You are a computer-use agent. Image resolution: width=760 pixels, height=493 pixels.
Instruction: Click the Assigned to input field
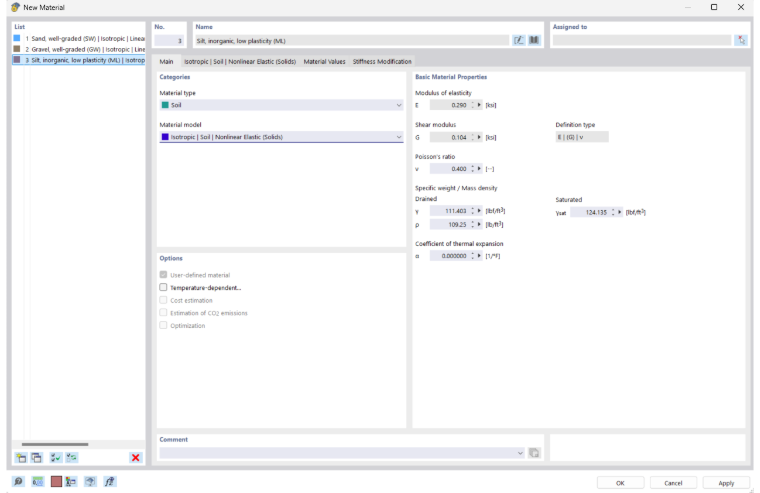click(642, 41)
